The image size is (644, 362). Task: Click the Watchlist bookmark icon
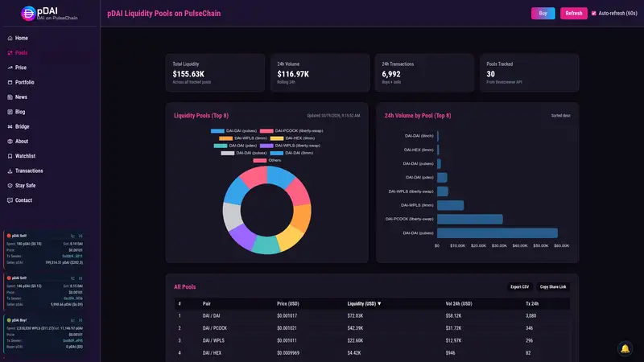point(10,156)
